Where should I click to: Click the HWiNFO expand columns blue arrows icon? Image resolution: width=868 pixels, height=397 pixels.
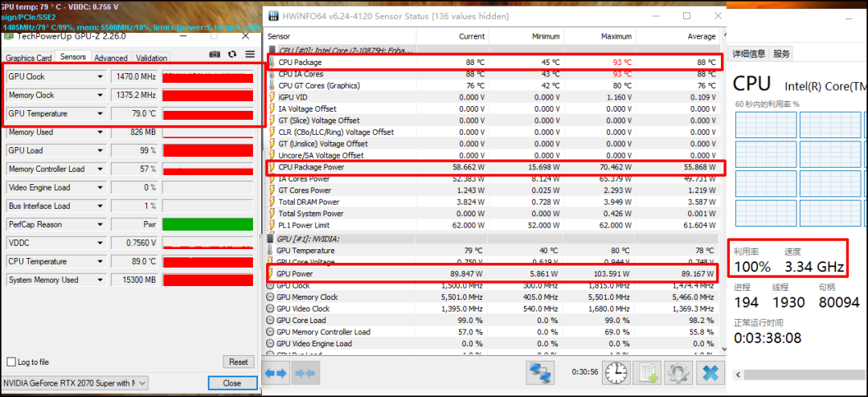point(276,374)
